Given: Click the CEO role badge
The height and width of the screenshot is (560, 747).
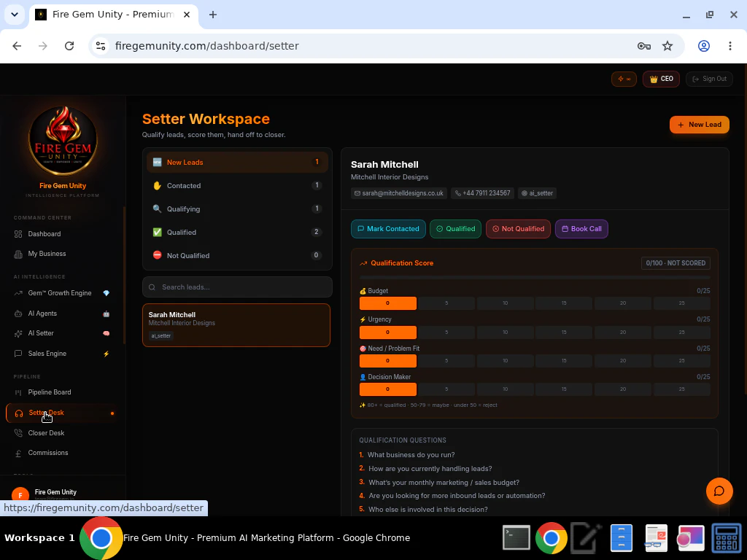Looking at the screenshot, I should 661,79.
